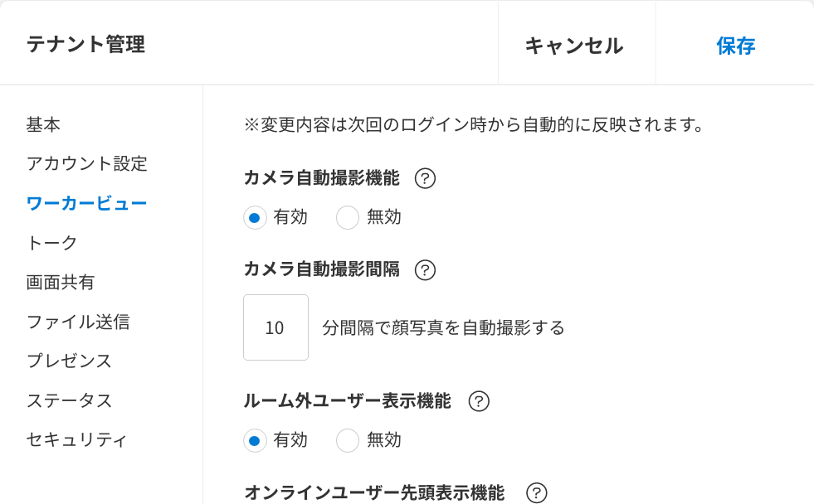Select 有効 for カメラ自動撮影機能
The image size is (814, 504).
point(255,217)
